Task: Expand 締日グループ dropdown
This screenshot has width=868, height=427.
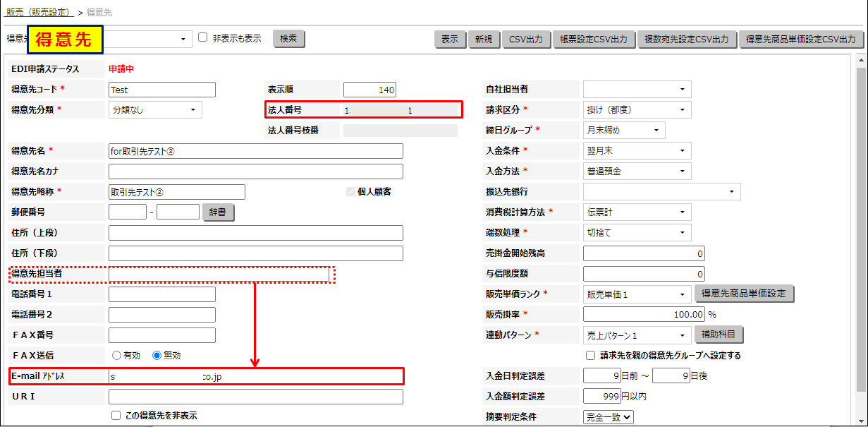Action: tap(623, 130)
